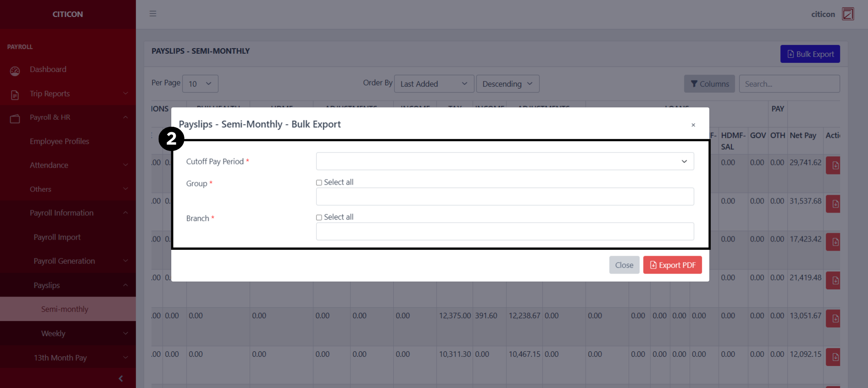
Task: Click the Branch selection field
Action: [x=505, y=231]
